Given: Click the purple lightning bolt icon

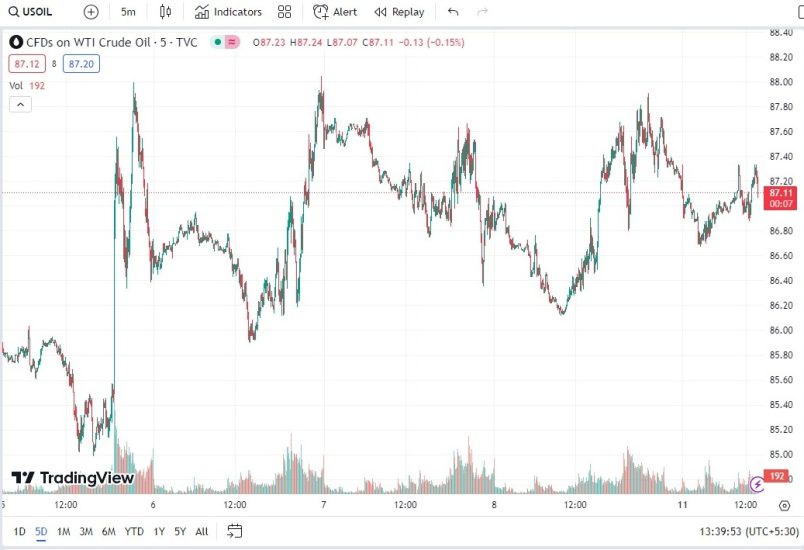Looking at the screenshot, I should click(757, 484).
